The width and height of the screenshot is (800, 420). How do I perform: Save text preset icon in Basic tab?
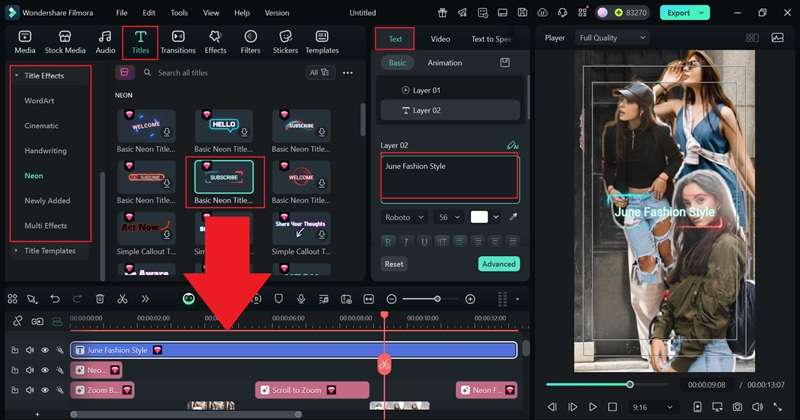pos(505,63)
